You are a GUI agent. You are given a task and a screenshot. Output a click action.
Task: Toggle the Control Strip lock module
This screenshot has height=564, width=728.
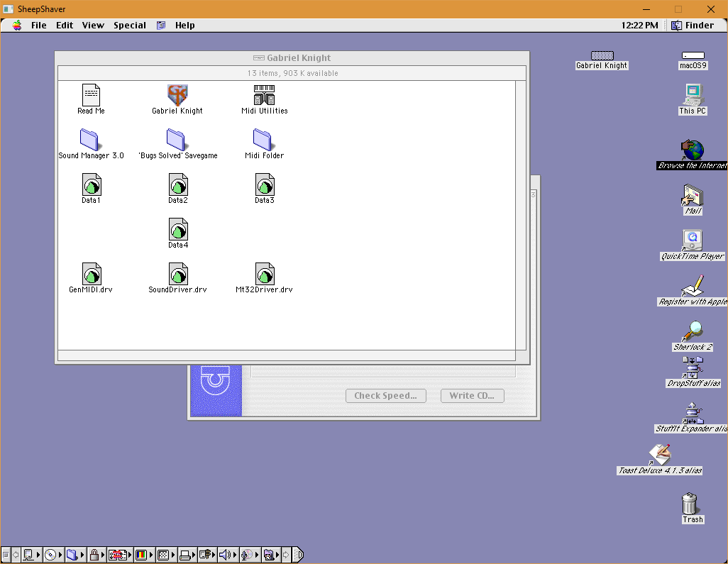96,554
